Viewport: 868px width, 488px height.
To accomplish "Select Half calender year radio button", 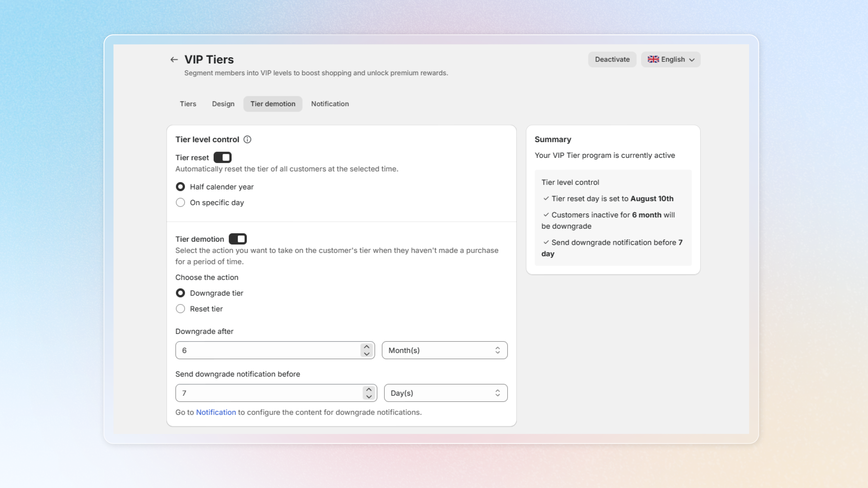I will [x=180, y=187].
